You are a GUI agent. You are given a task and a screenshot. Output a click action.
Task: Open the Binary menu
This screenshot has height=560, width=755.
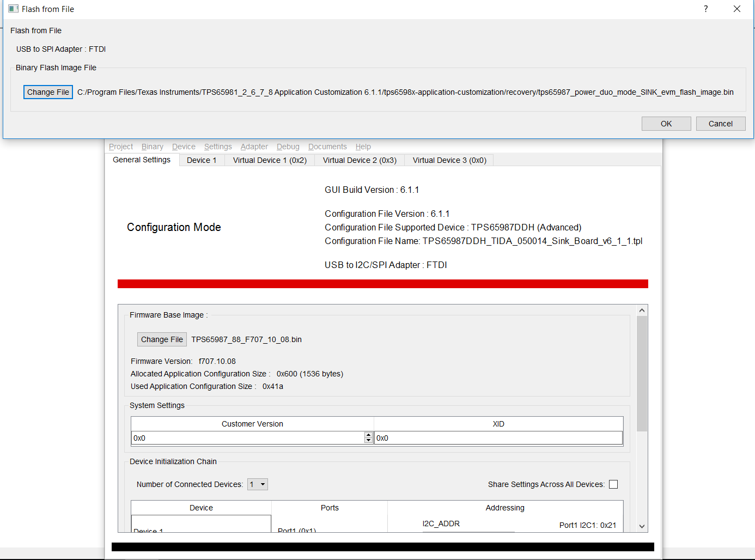tap(153, 147)
